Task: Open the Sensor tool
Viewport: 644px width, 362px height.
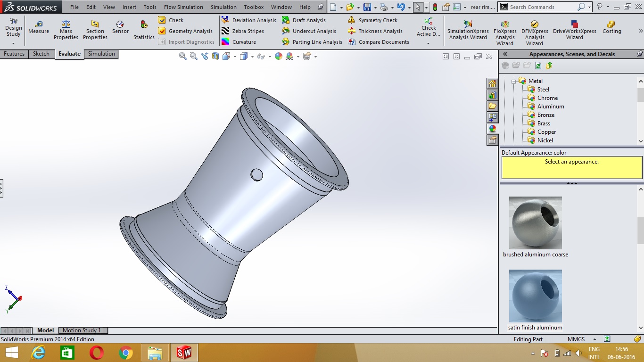Action: click(x=120, y=27)
